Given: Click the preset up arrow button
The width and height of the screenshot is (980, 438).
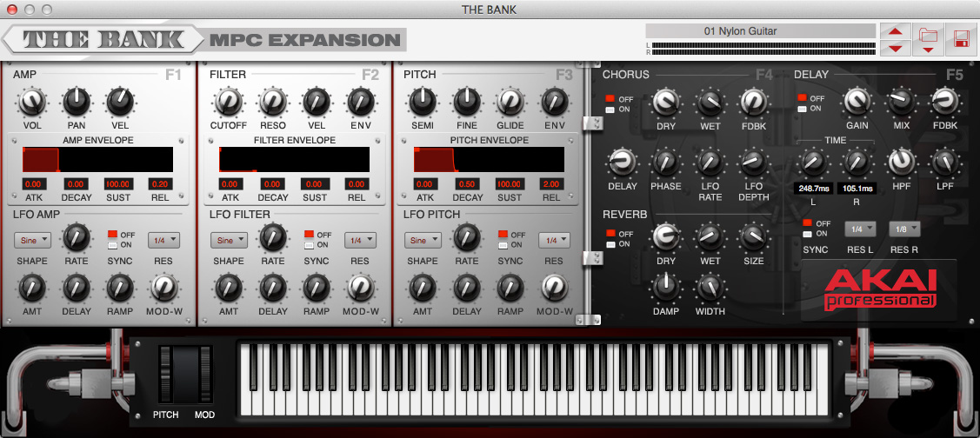Looking at the screenshot, I should point(895,31).
